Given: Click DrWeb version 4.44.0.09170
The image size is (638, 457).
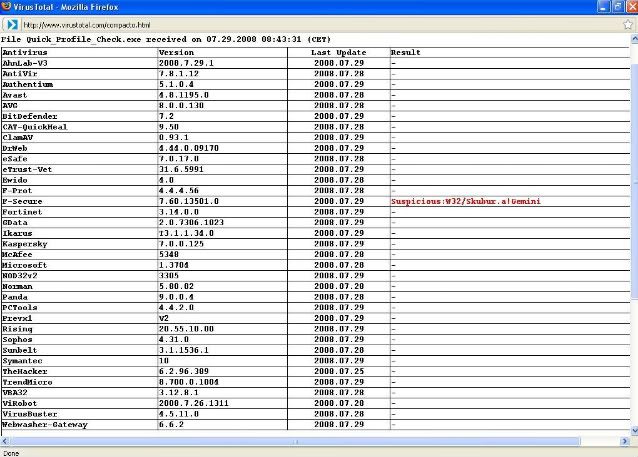Looking at the screenshot, I should tap(188, 148).
